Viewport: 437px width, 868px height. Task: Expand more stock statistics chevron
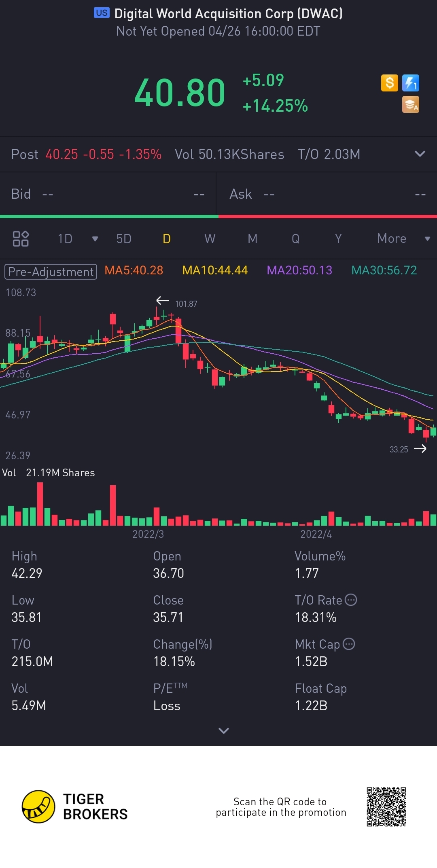[x=224, y=730]
